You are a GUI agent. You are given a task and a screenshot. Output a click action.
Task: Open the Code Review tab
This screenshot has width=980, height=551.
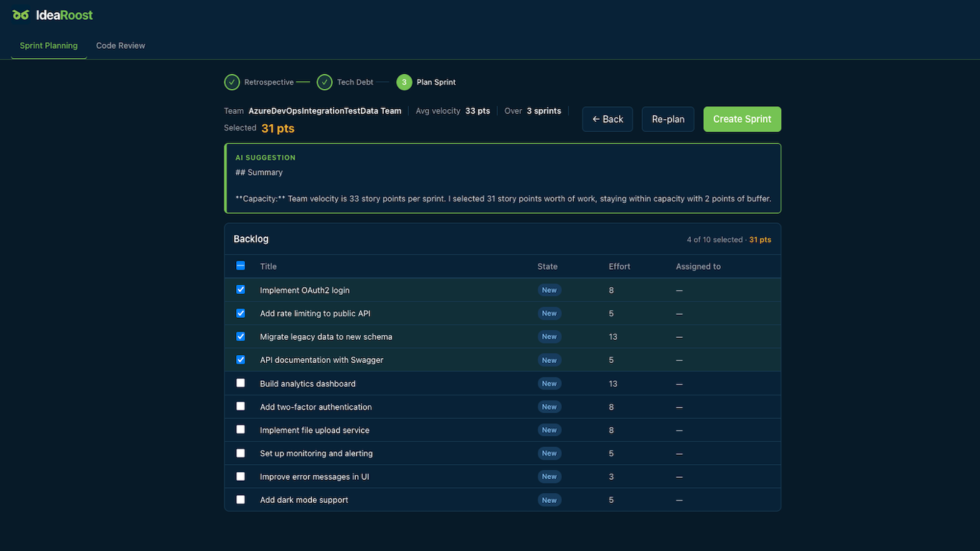click(x=121, y=46)
